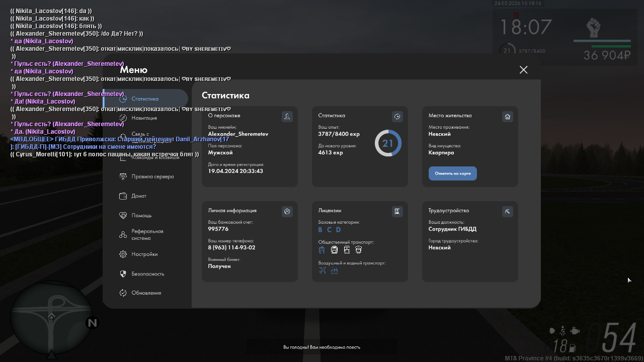Open the Помощь menu item
This screenshot has height=362, width=644.
pos(141,216)
